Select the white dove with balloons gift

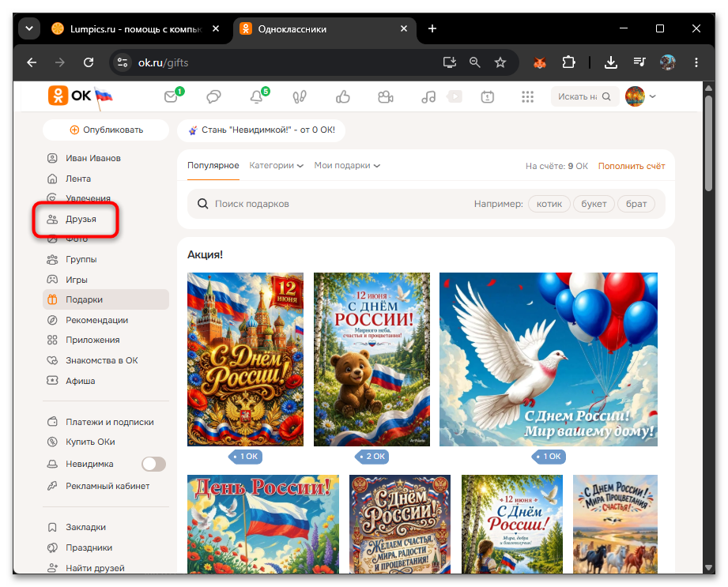(x=549, y=359)
